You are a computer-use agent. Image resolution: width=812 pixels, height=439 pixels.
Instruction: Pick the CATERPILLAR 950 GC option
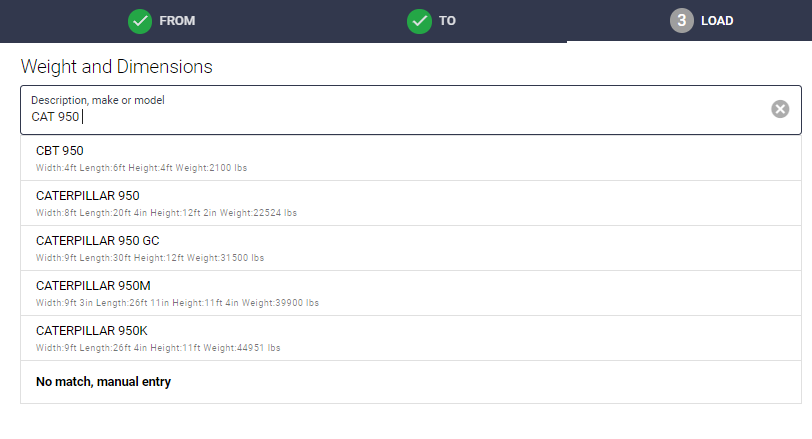pyautogui.click(x=411, y=248)
